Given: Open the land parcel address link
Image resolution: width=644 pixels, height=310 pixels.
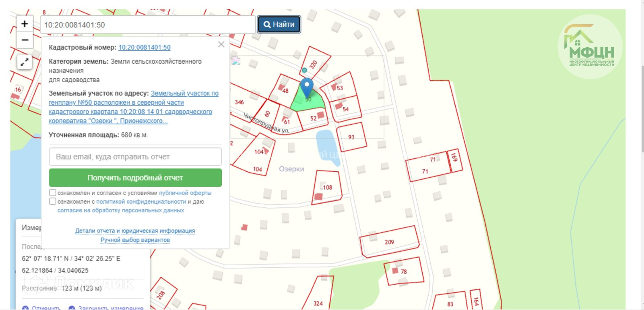Looking at the screenshot, I should (x=134, y=107).
